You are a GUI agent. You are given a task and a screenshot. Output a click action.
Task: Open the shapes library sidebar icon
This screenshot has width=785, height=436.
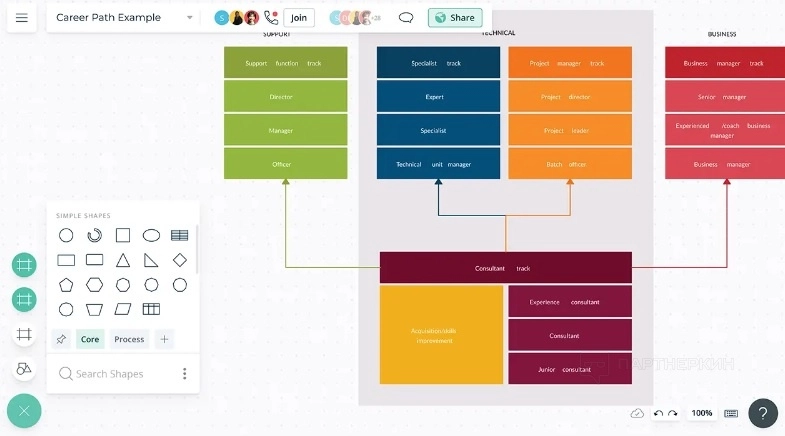point(24,369)
